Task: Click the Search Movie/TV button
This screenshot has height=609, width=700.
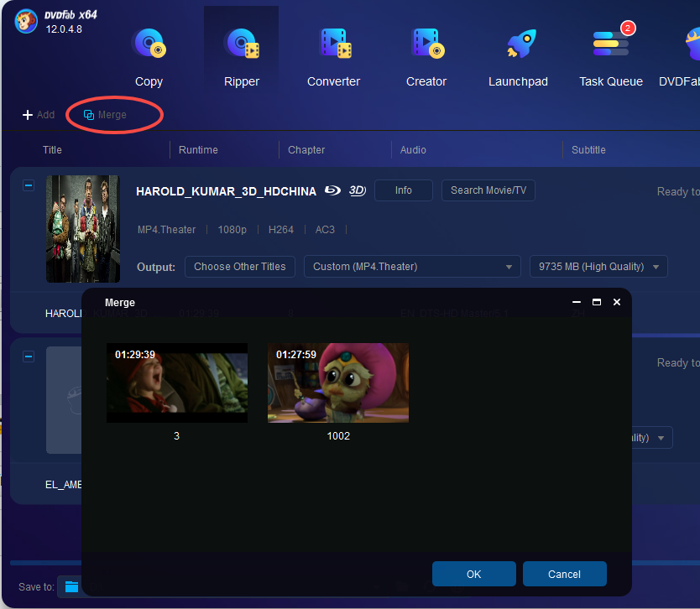Action: (x=488, y=190)
